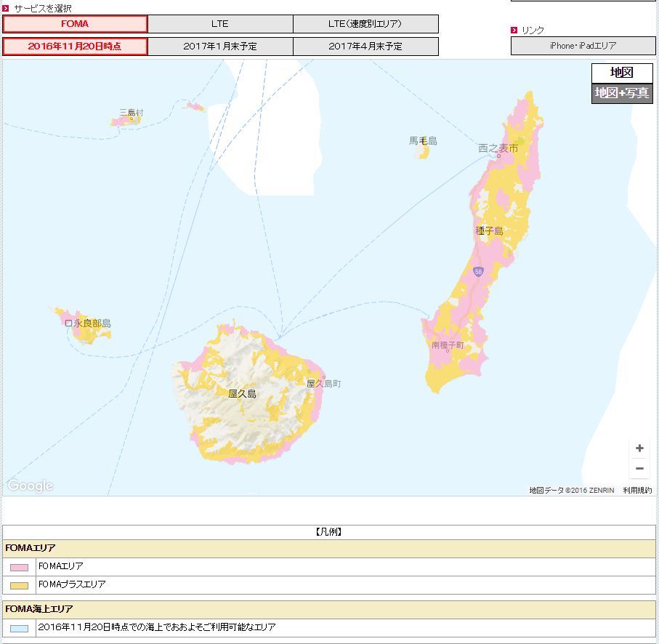Select the FOMA service tab
The width and height of the screenshot is (659, 644).
pyautogui.click(x=75, y=24)
